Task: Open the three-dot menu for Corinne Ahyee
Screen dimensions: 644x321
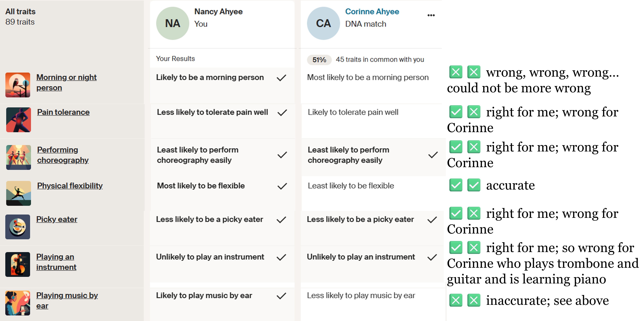Action: coord(431,15)
